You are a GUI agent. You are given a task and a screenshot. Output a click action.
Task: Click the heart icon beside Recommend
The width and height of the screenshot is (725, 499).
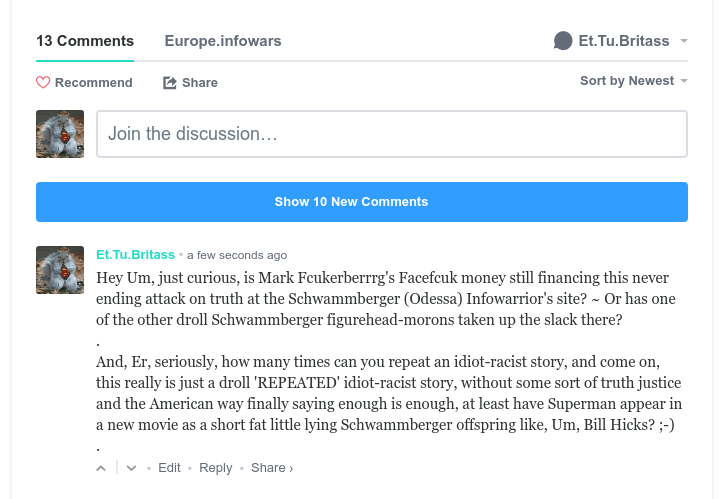43,83
